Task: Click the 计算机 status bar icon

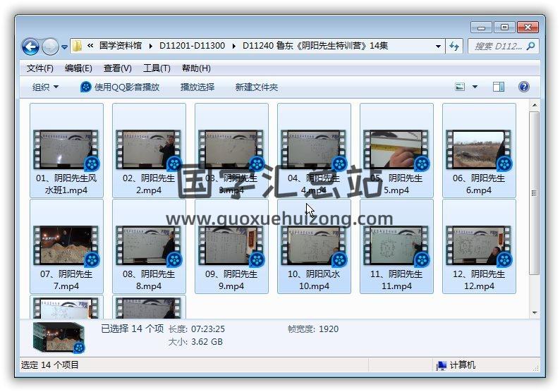Action: coord(442,365)
